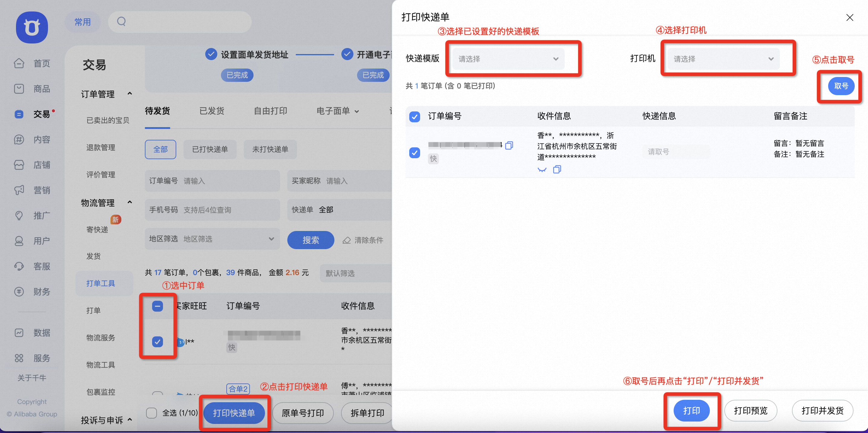Viewport: 868px width, 433px height.
Task: Select the 全部 filter tab
Action: pyautogui.click(x=160, y=149)
